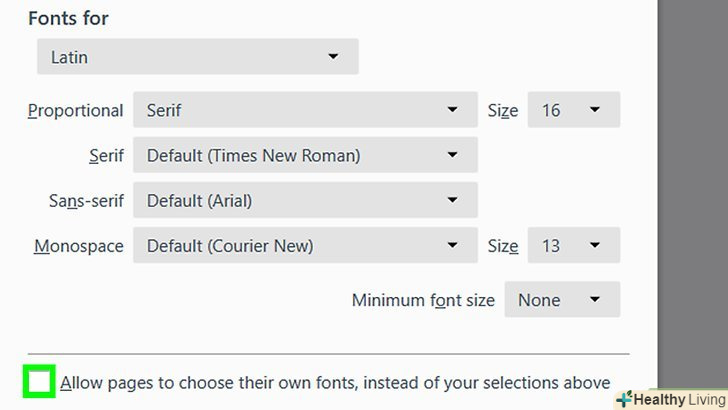
Task: Expand the Minimum font size dropdown
Action: click(562, 299)
